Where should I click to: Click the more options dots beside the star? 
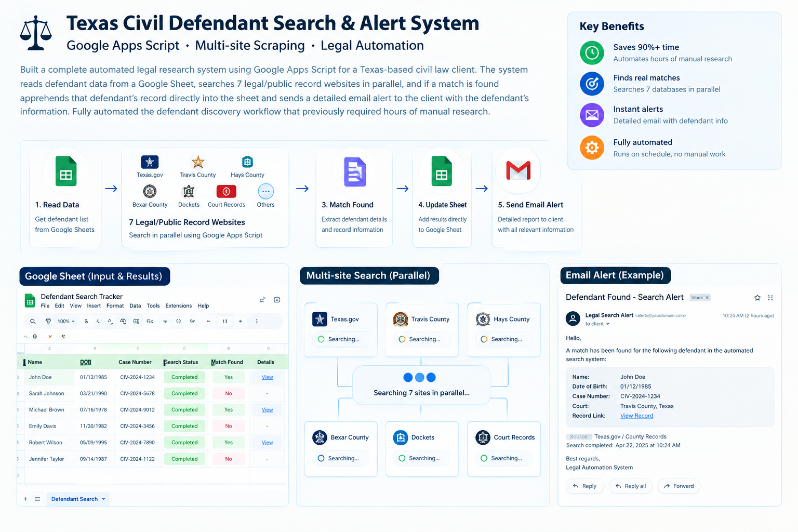pyautogui.click(x=770, y=298)
